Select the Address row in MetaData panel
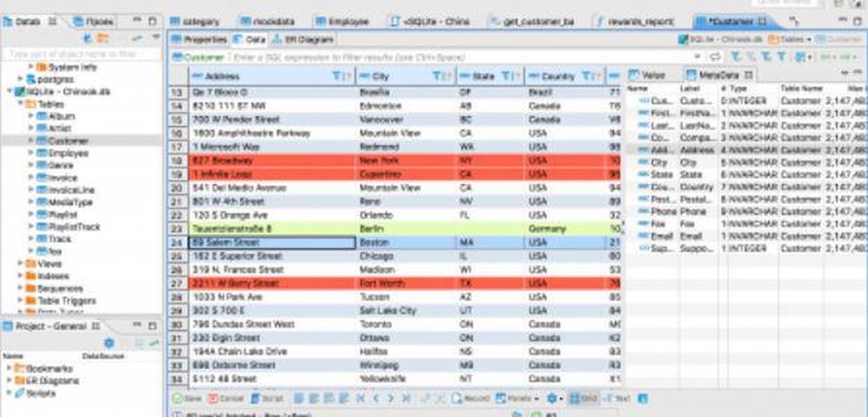Screen dimensions: 868x417 (746, 149)
